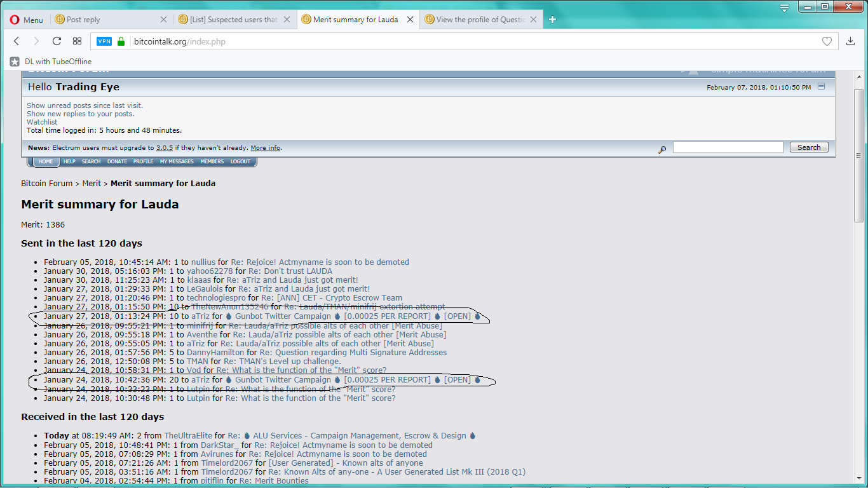Open Gunbot Twitter Campaign post from January 27

coord(353,316)
